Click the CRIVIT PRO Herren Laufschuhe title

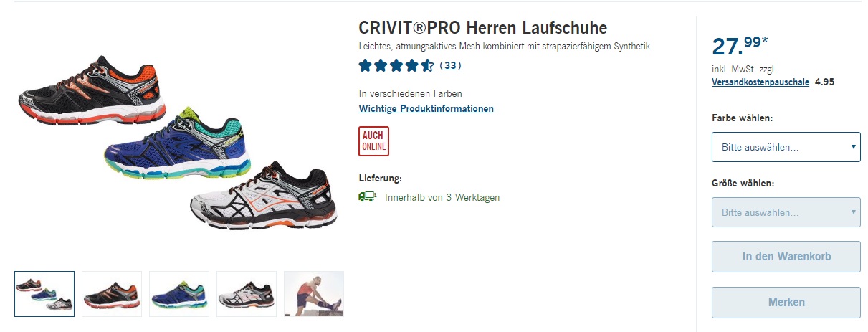click(482, 28)
